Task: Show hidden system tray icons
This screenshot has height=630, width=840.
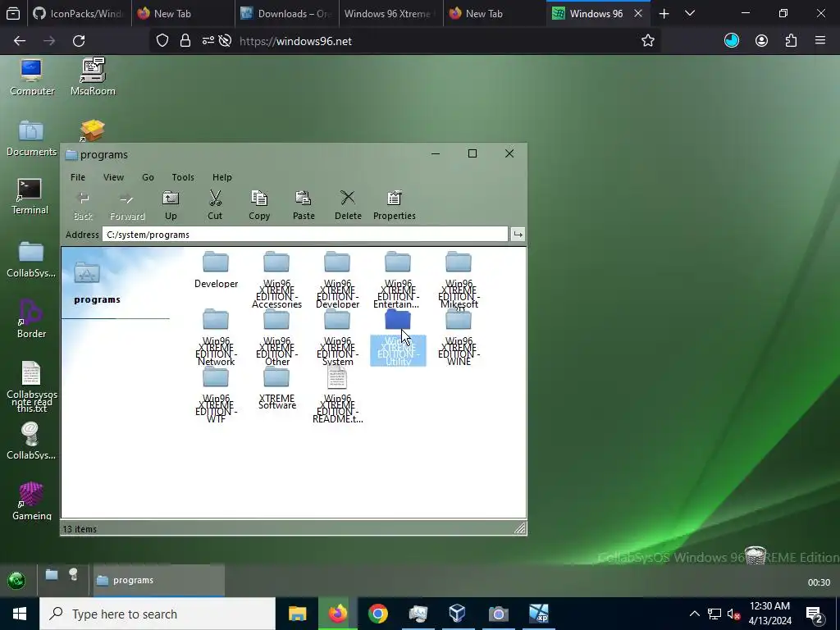Action: pos(694,614)
